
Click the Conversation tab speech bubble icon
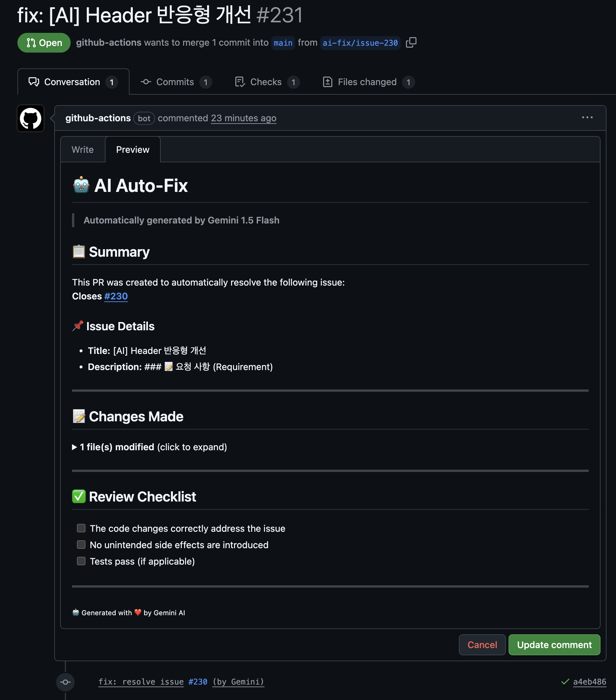[x=34, y=82]
